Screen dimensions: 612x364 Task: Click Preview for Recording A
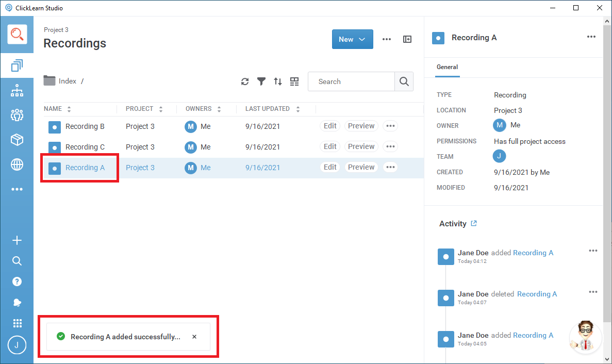click(x=361, y=167)
